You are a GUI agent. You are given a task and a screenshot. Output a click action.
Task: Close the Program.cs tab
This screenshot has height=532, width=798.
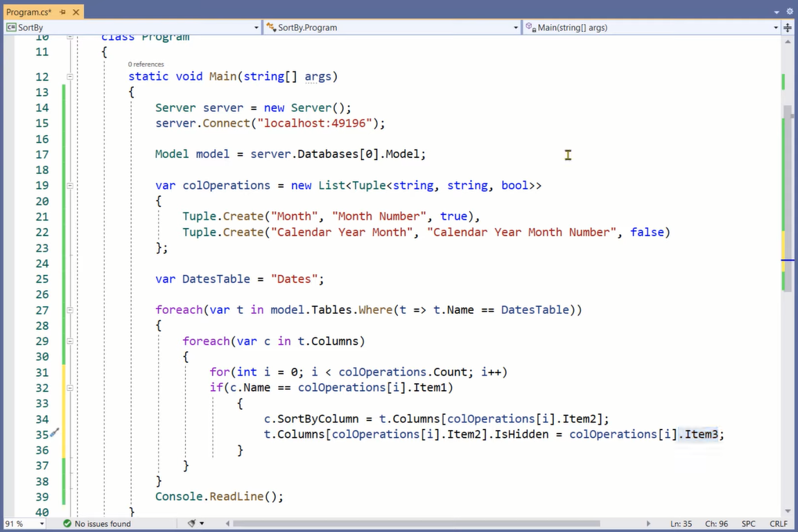(76, 12)
